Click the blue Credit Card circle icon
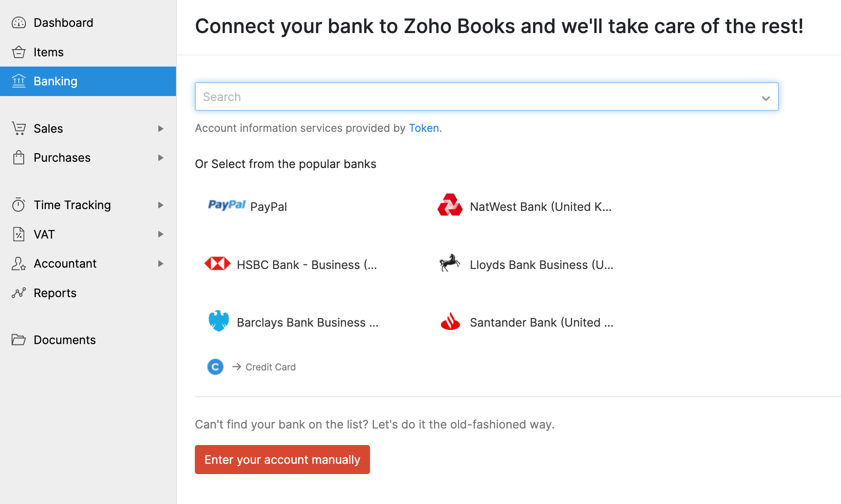841x504 pixels. 215,367
